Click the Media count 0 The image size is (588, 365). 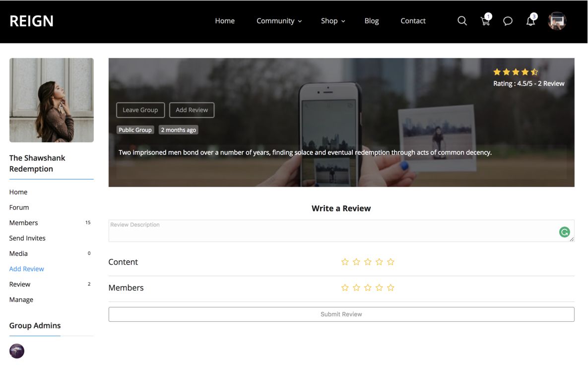tap(89, 253)
